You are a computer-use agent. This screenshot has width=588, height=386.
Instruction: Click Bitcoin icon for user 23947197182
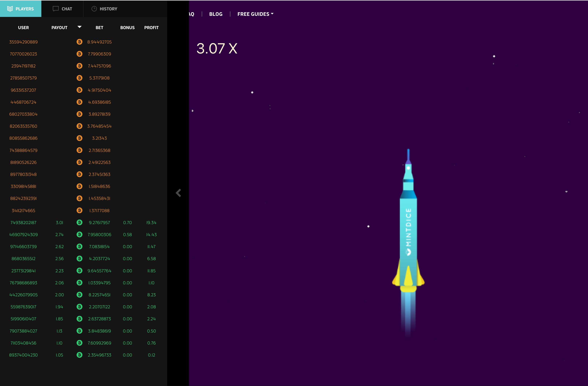click(x=79, y=66)
